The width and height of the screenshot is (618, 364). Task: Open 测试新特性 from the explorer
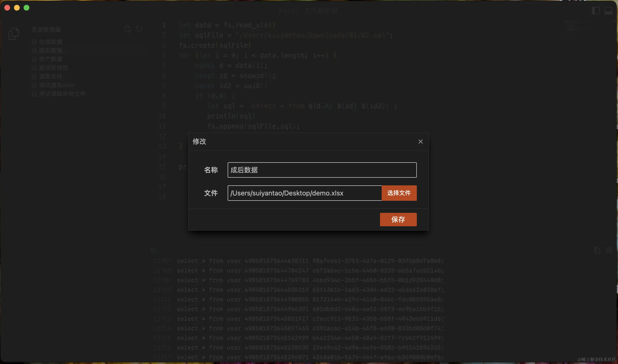(x=53, y=68)
